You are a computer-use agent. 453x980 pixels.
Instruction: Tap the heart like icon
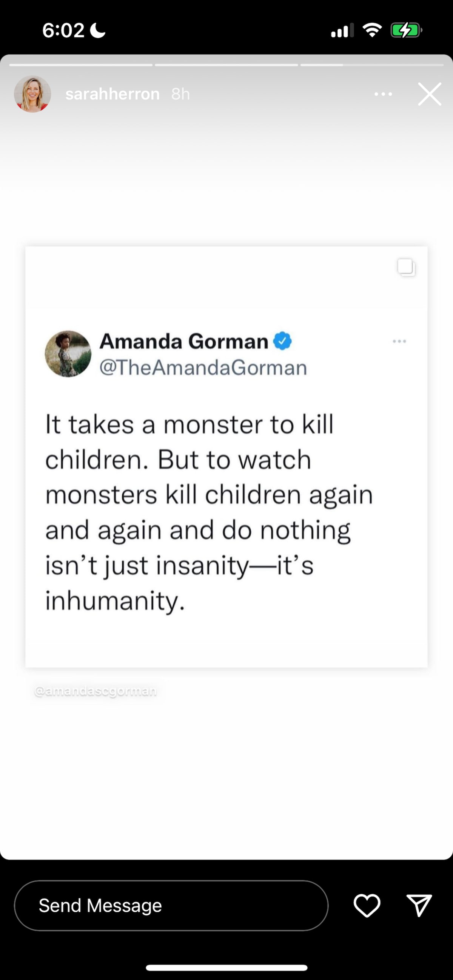click(x=367, y=905)
